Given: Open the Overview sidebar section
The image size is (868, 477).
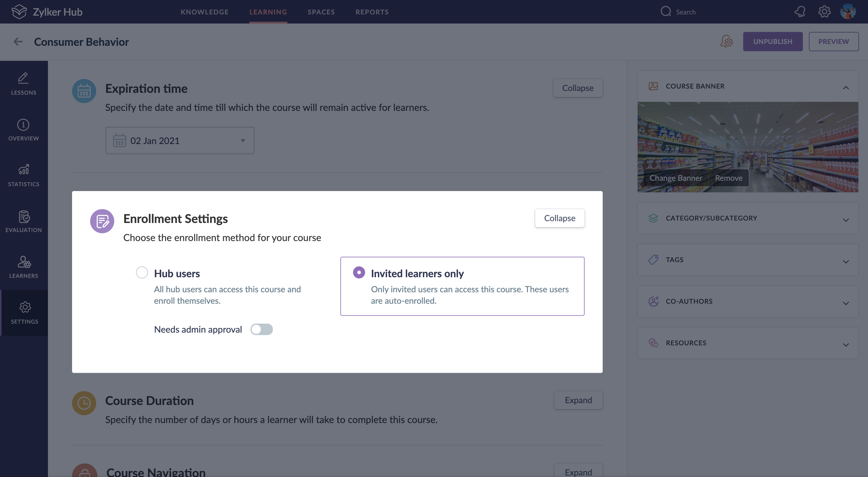Looking at the screenshot, I should [24, 130].
